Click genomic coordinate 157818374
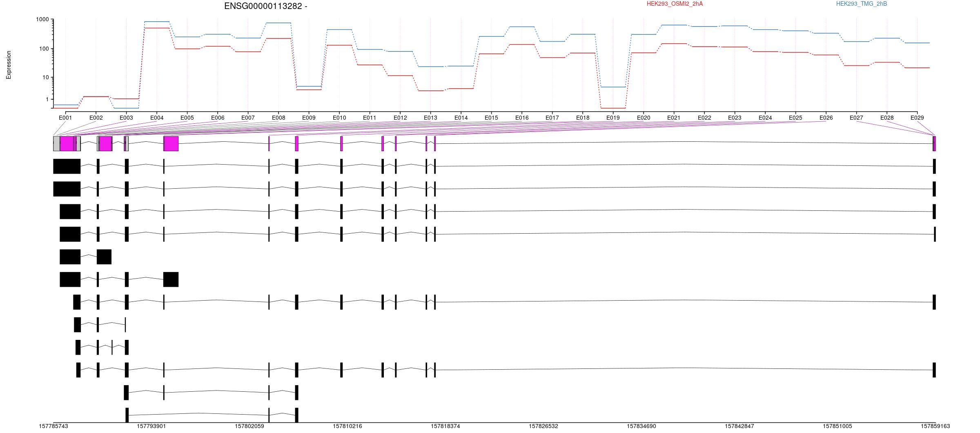 (x=445, y=426)
